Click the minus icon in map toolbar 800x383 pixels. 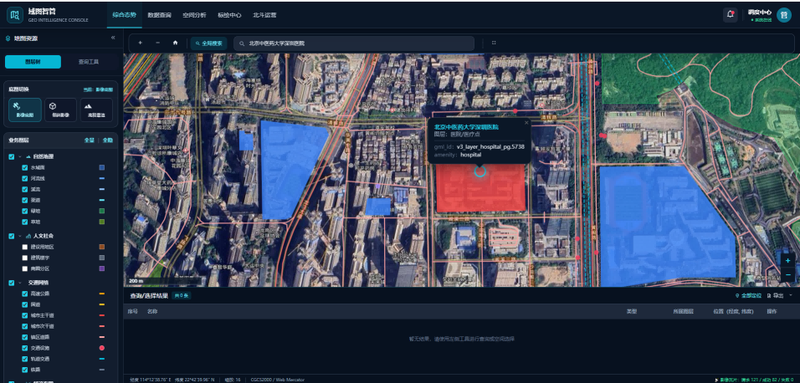[158, 43]
